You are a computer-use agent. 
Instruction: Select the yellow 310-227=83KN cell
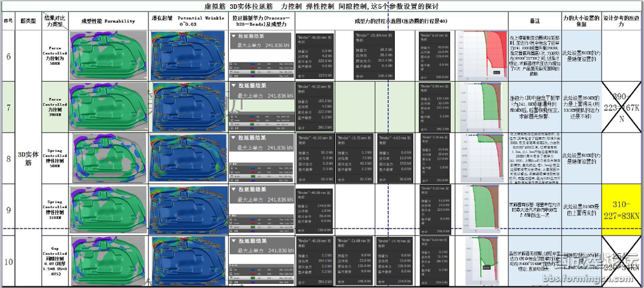click(x=622, y=209)
